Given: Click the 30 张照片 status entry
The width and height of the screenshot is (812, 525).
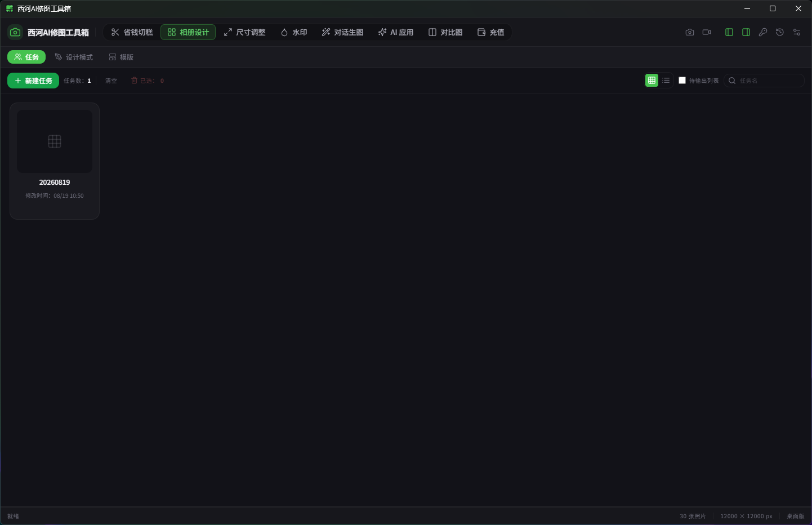Looking at the screenshot, I should point(693,516).
